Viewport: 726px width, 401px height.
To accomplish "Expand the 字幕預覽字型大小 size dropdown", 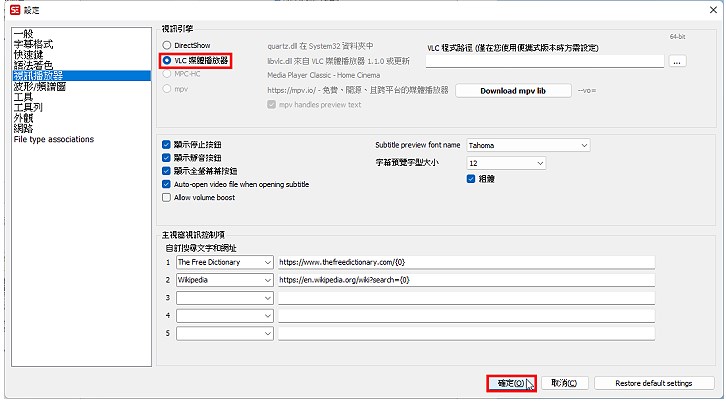I will (x=506, y=163).
